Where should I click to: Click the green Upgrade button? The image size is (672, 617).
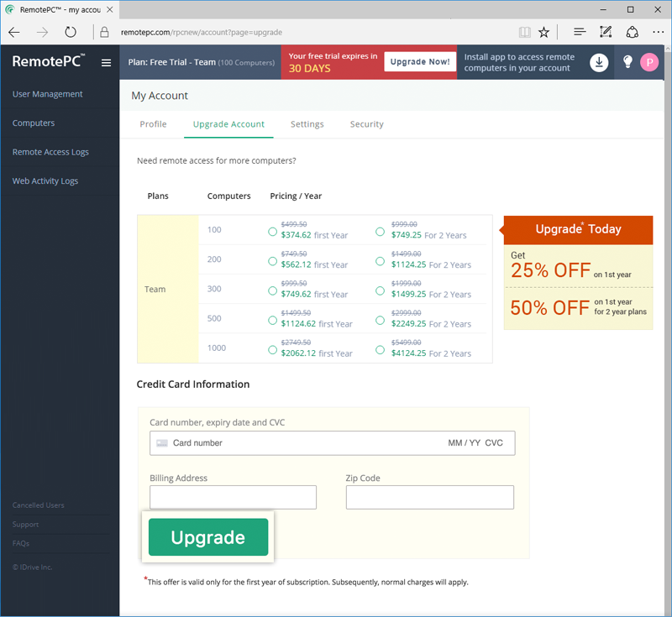coord(208,537)
